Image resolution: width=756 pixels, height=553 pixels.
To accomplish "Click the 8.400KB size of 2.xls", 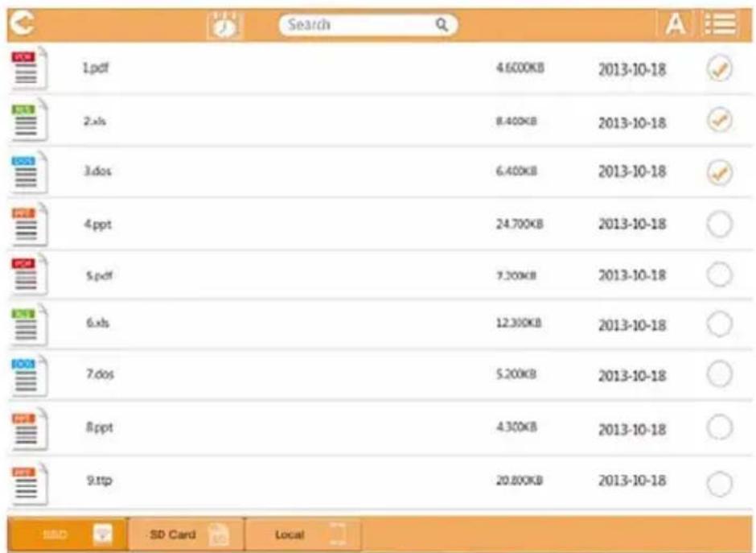I will [516, 121].
